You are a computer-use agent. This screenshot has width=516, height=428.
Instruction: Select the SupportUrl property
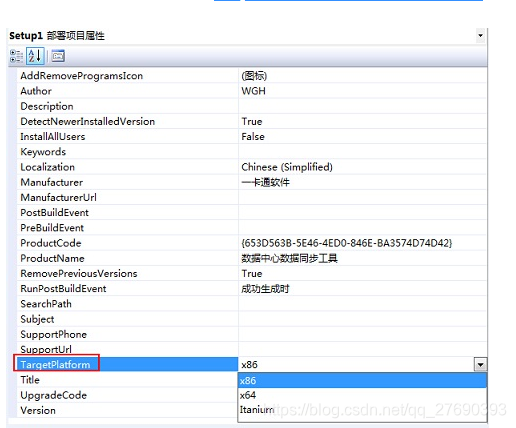point(46,349)
